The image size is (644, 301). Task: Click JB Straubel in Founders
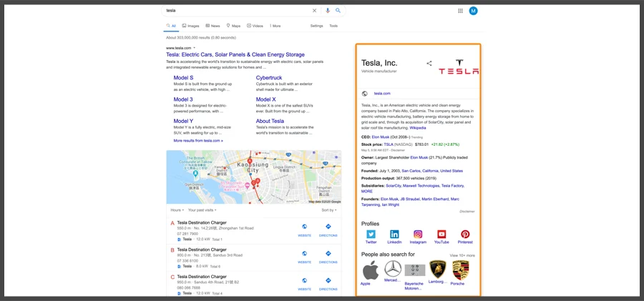409,199
